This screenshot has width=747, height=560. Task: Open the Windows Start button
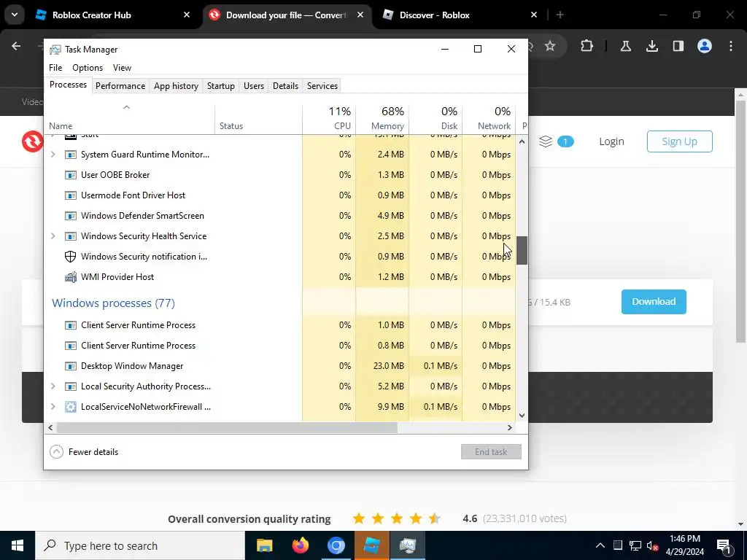pos(18,545)
